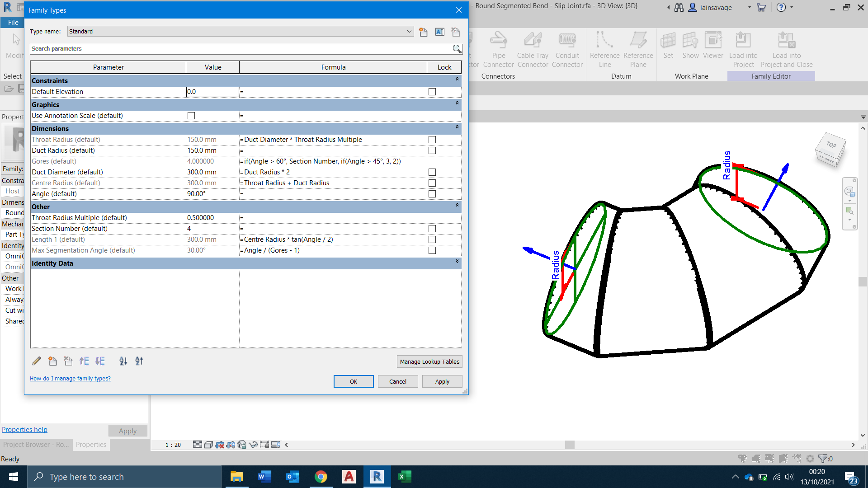Open the Autodesk App Store cart icon
Image resolution: width=868 pixels, height=488 pixels.
761,8
